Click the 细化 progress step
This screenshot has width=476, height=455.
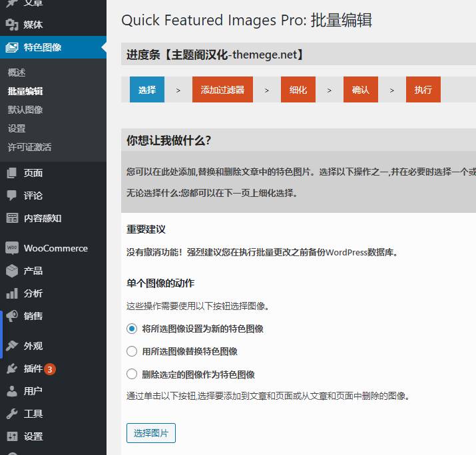point(298,90)
